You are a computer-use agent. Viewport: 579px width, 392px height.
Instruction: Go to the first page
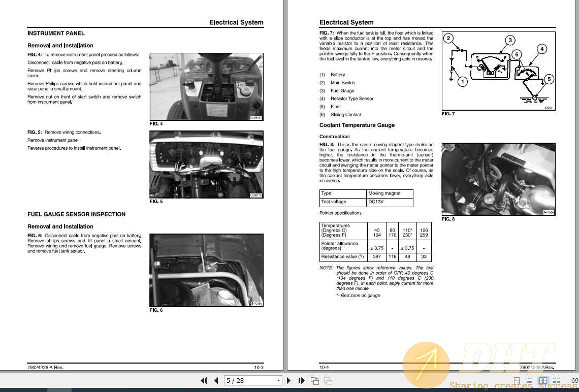[204, 380]
